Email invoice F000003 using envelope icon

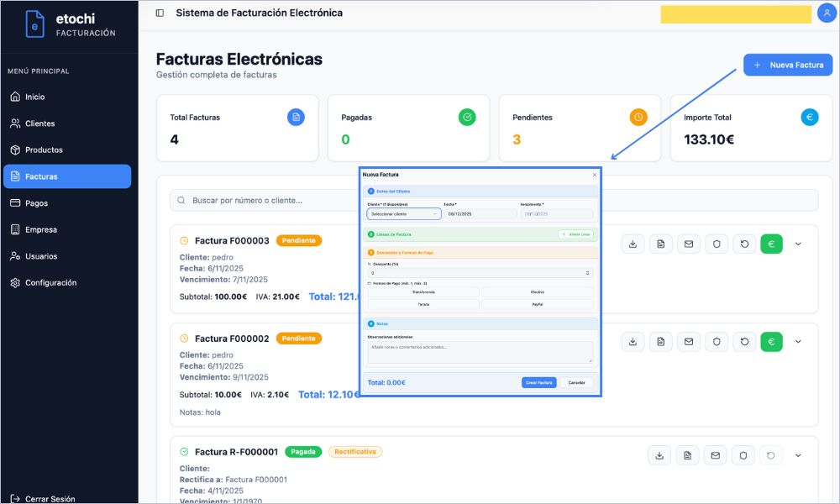click(x=689, y=244)
